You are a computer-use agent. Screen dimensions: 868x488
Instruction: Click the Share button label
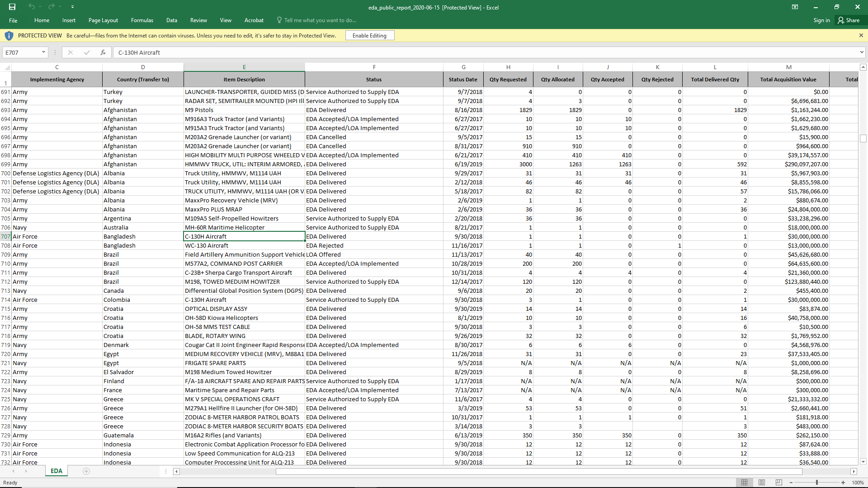click(x=853, y=20)
